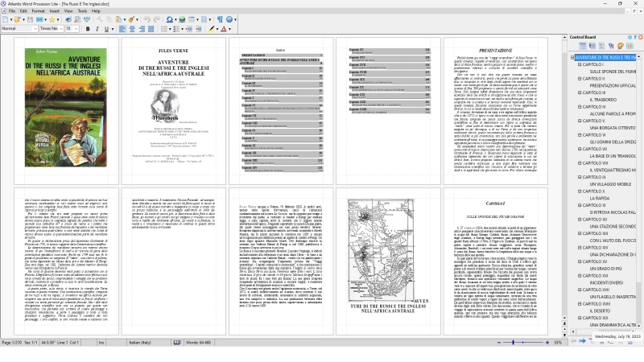Click the blue forward navigation arrow
Viewport: 644px width, 362px height.
coord(582,341)
